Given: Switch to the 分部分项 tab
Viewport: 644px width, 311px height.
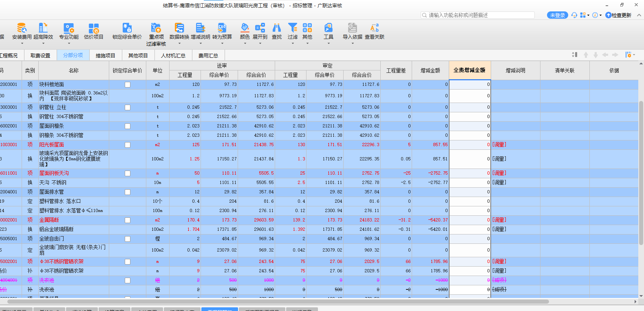Looking at the screenshot, I should [x=73, y=55].
